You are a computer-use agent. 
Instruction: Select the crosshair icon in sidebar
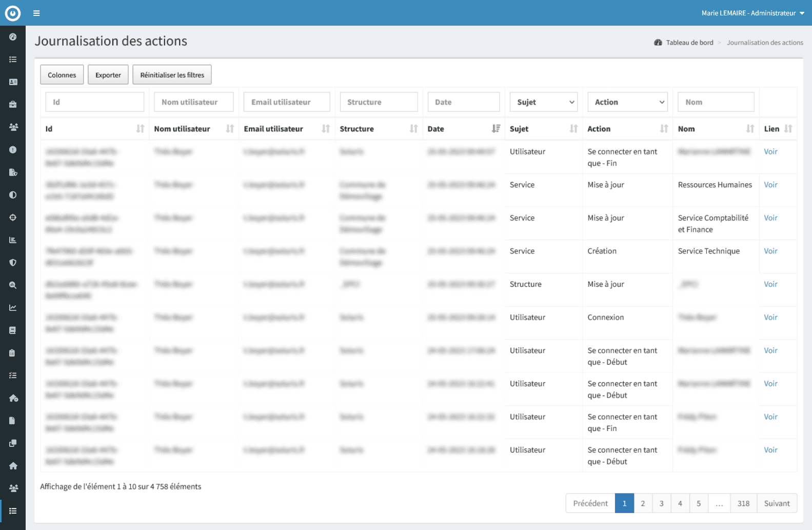[x=13, y=218]
